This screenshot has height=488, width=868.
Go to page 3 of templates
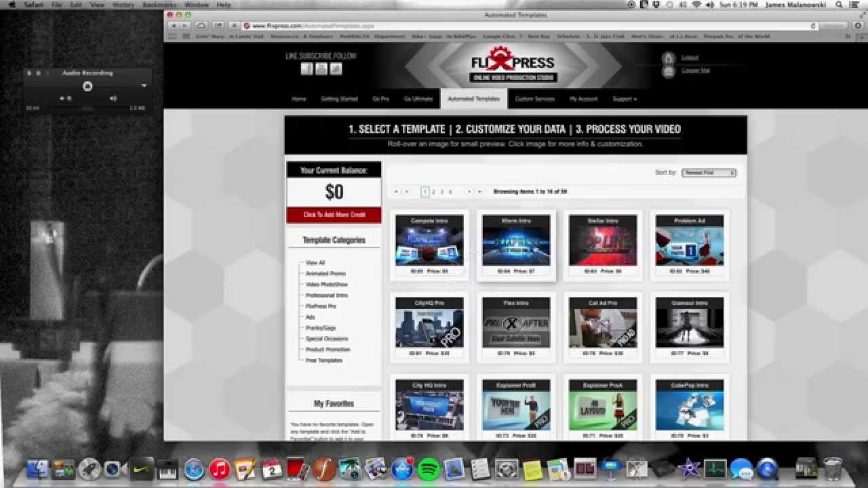[442, 192]
